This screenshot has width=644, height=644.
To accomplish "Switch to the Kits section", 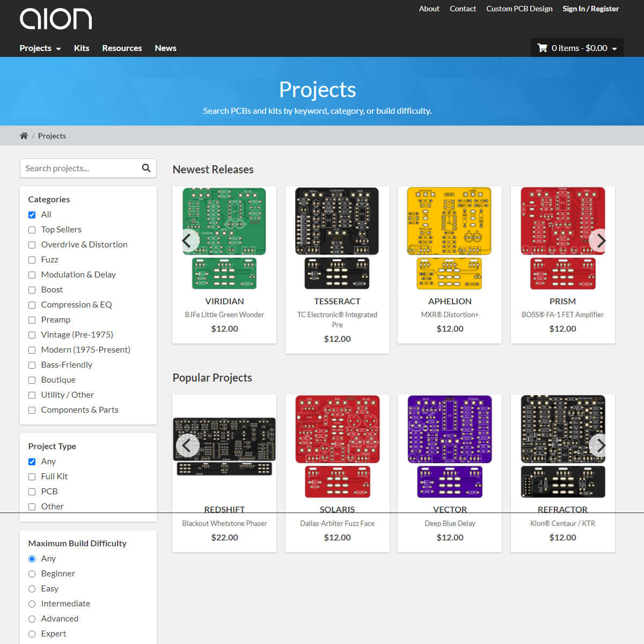I will pyautogui.click(x=82, y=48).
